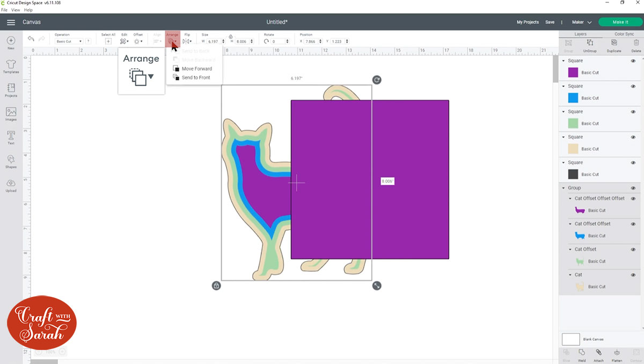Viewport: 644px width, 364px height.
Task: Open the Flip dropdown
Action: (x=187, y=41)
